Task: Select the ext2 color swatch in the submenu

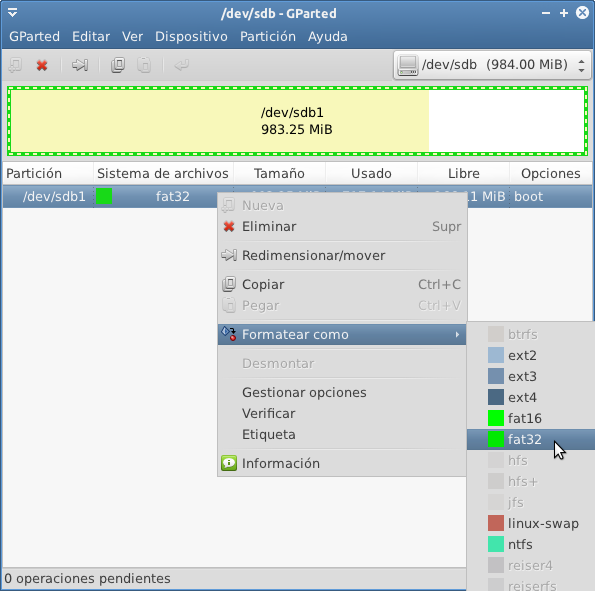Action: coord(496,355)
